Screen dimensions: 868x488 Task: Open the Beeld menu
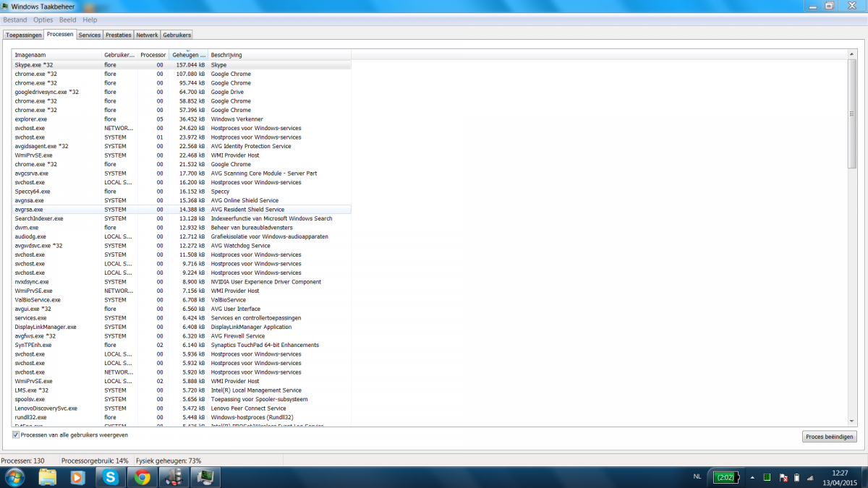pos(68,20)
